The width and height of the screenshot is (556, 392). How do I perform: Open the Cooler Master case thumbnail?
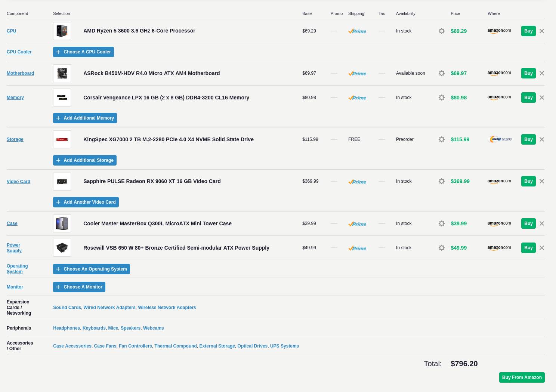click(x=62, y=223)
